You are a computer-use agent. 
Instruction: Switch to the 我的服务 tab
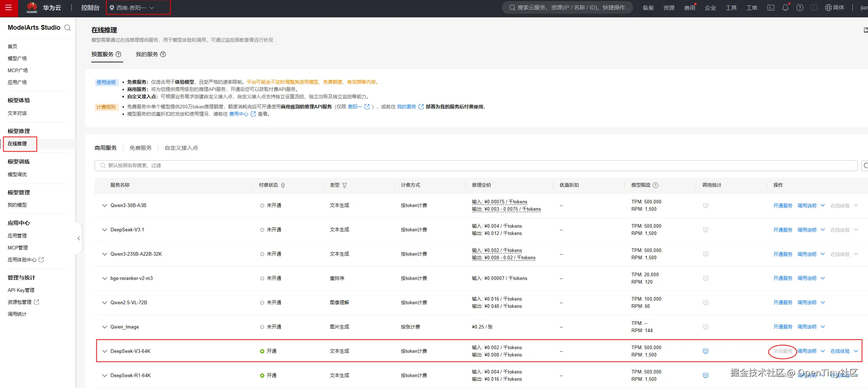[147, 54]
